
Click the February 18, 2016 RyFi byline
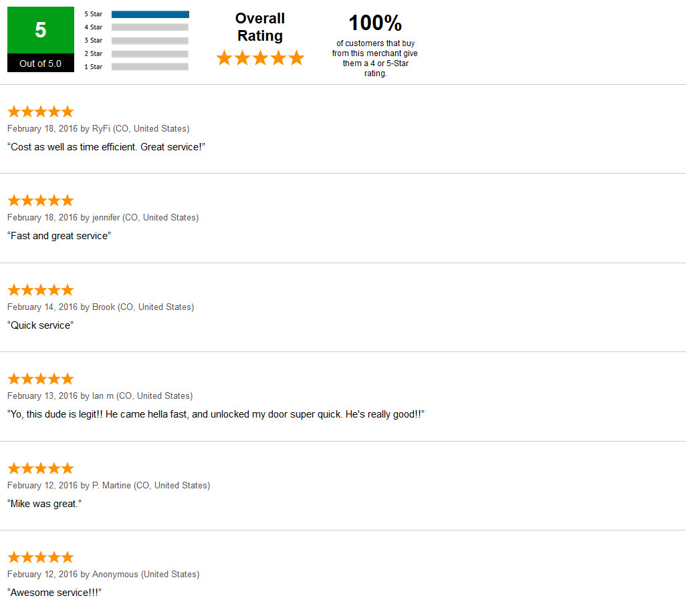point(98,128)
